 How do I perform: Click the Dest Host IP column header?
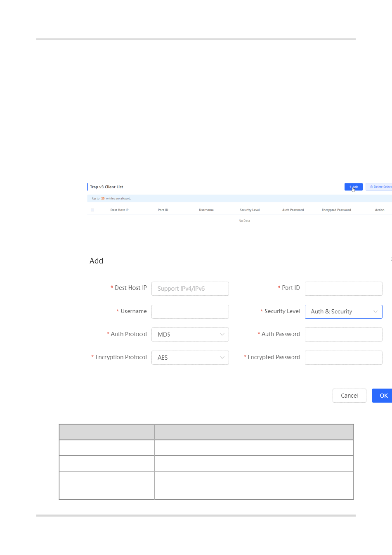coord(119,210)
